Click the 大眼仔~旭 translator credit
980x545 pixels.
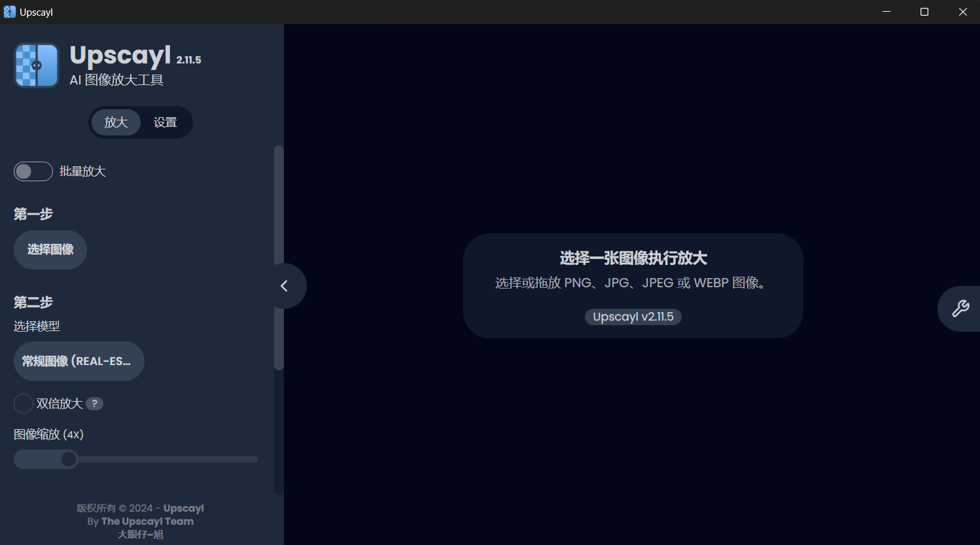pos(140,535)
